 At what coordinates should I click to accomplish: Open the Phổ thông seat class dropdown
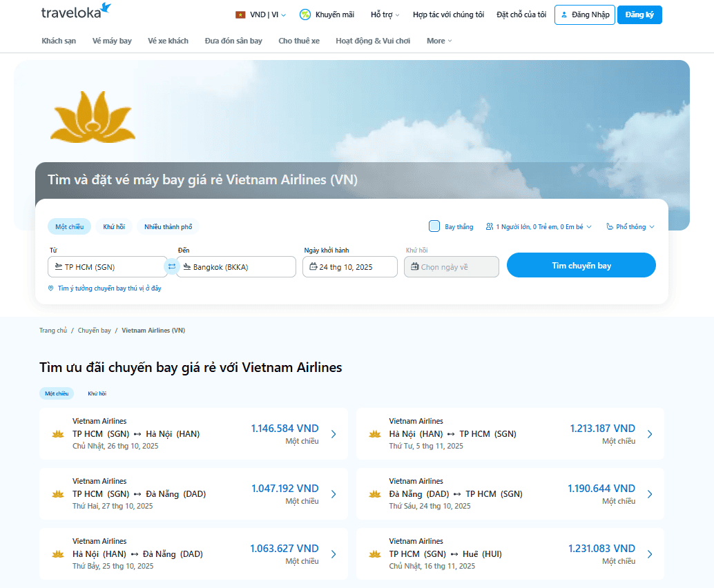click(630, 226)
